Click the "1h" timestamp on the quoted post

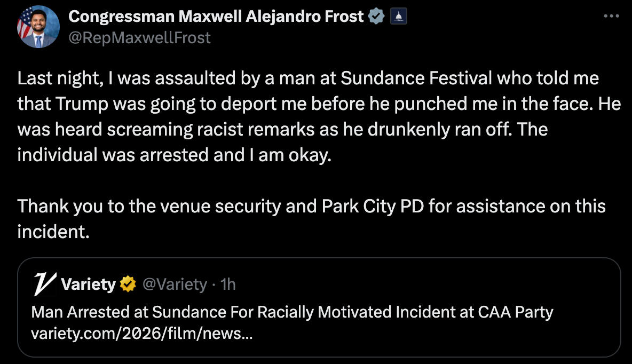pyautogui.click(x=228, y=284)
